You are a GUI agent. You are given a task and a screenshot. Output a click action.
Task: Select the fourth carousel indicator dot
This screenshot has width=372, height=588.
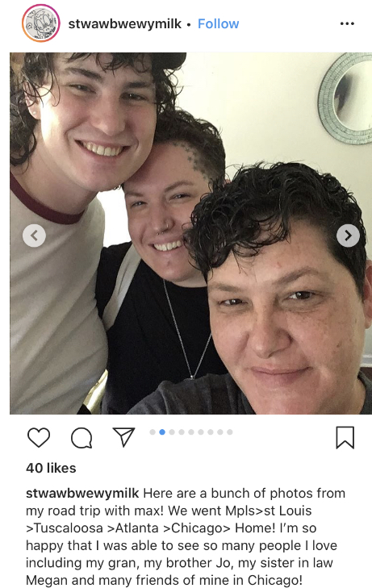[182, 432]
